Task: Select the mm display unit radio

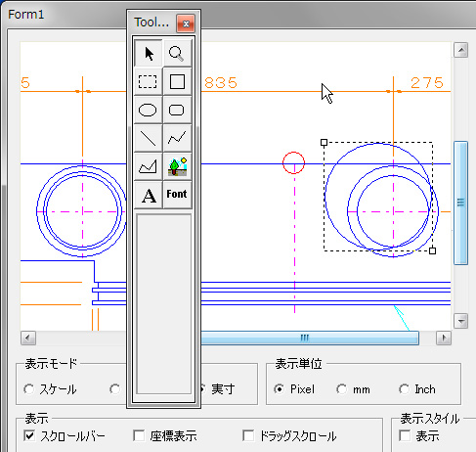Action: click(342, 389)
